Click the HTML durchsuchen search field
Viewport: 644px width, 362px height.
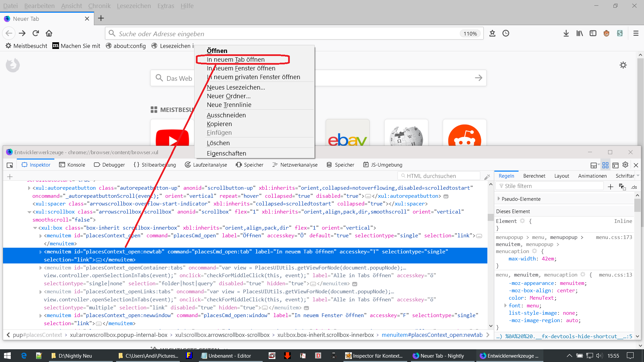coord(439,176)
